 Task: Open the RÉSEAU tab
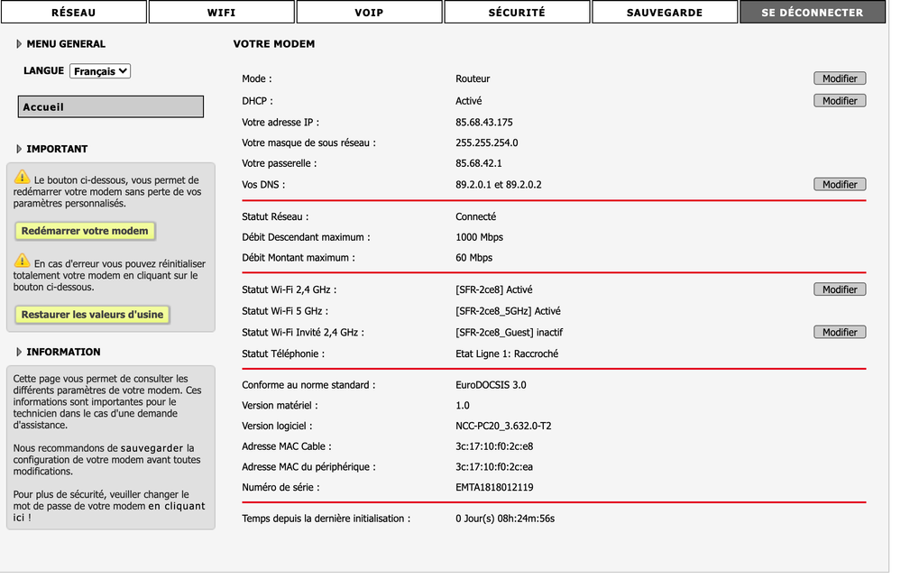pos(74,13)
